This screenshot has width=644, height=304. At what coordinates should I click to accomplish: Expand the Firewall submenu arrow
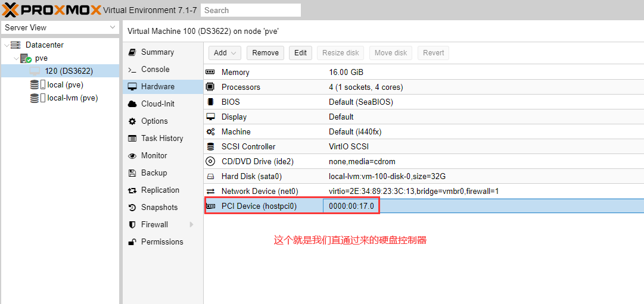pyautogui.click(x=191, y=225)
